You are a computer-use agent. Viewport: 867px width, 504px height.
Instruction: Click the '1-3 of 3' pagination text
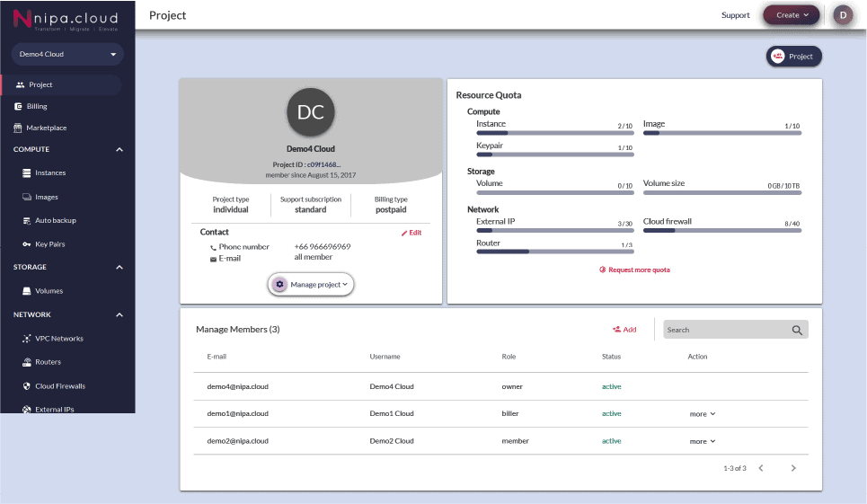735,468
